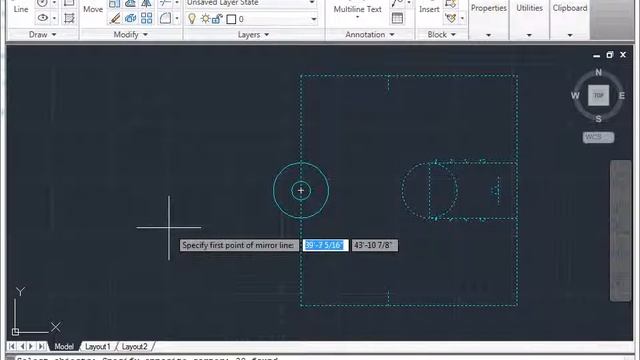Open the block attributes dropdown arrow
This screenshot has width=640, height=360.
pos(462,18)
